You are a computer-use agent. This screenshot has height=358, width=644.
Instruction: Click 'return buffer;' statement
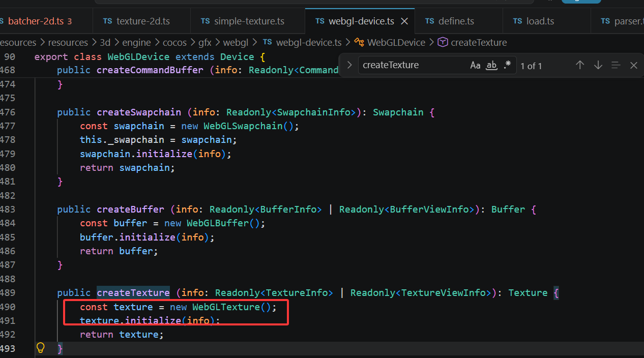[x=119, y=251]
